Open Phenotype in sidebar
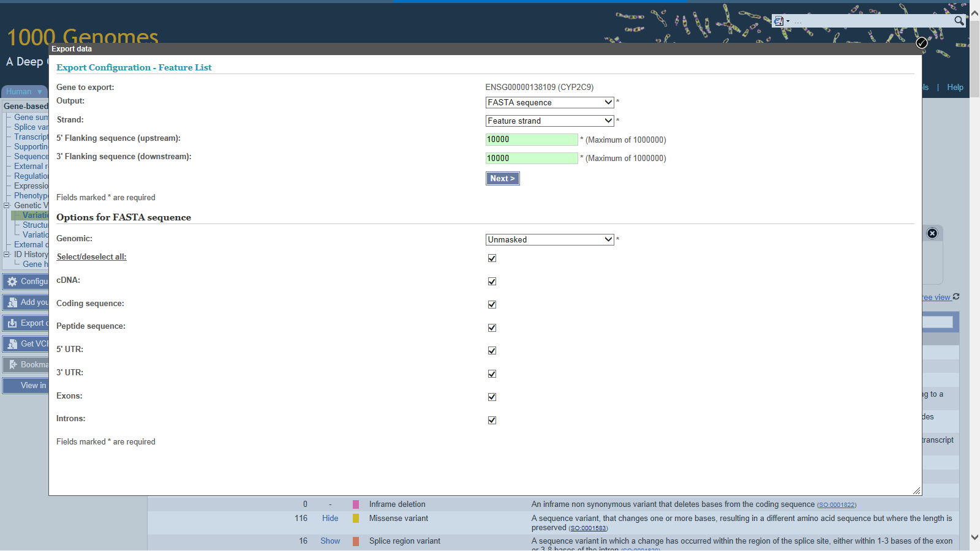Image resolution: width=980 pixels, height=551 pixels. point(31,196)
